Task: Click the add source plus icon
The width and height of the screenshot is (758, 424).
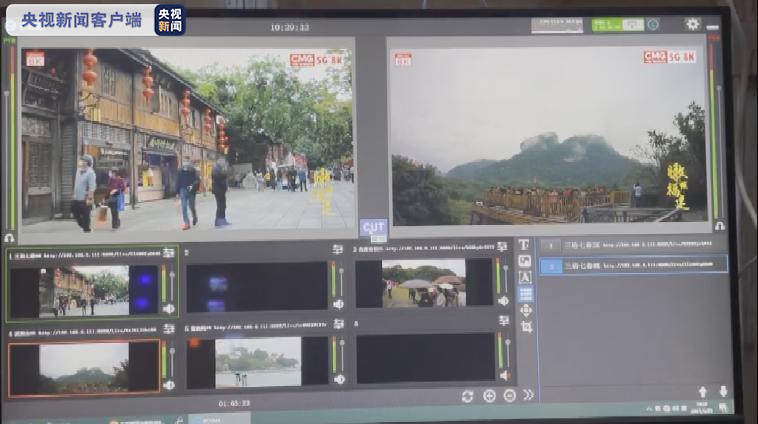Action: point(489,396)
